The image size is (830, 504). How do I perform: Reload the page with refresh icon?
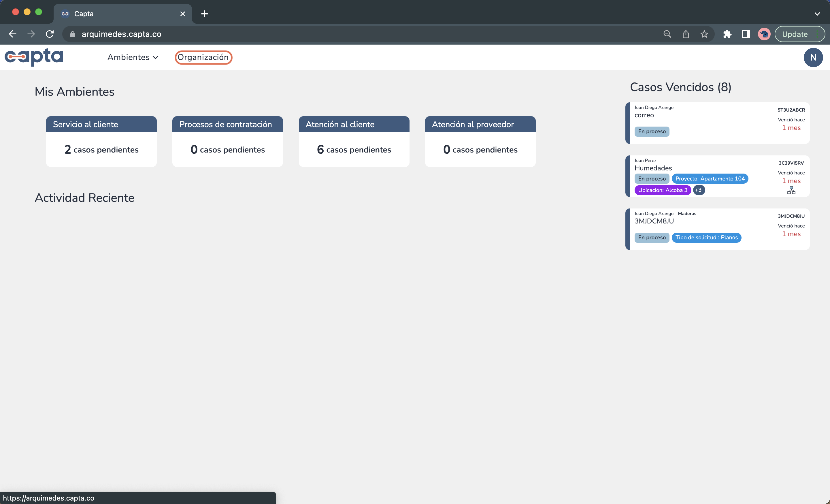click(x=50, y=34)
